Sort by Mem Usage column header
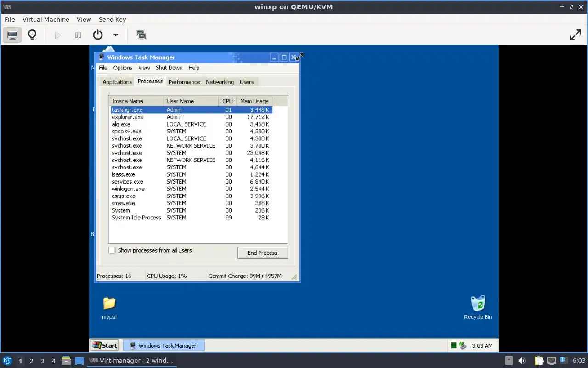This screenshot has width=588, height=368. (254, 101)
